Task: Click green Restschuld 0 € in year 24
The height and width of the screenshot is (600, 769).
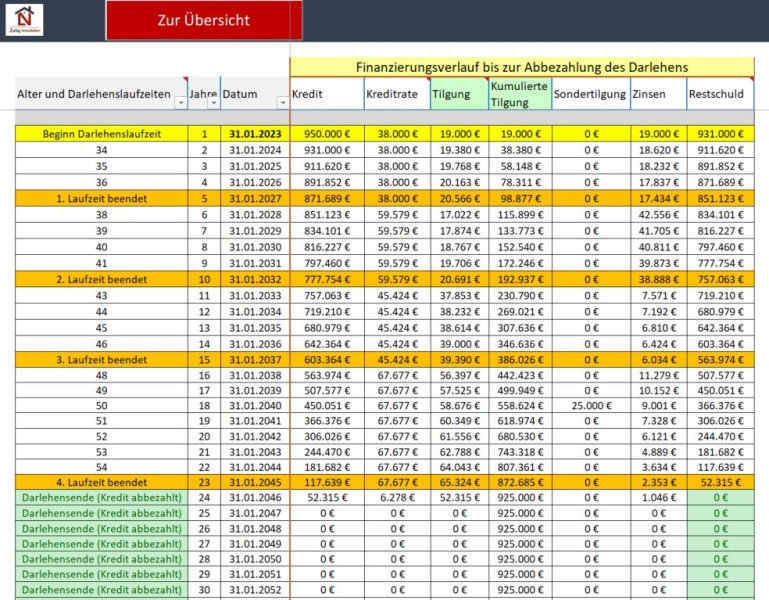Action: (x=720, y=497)
